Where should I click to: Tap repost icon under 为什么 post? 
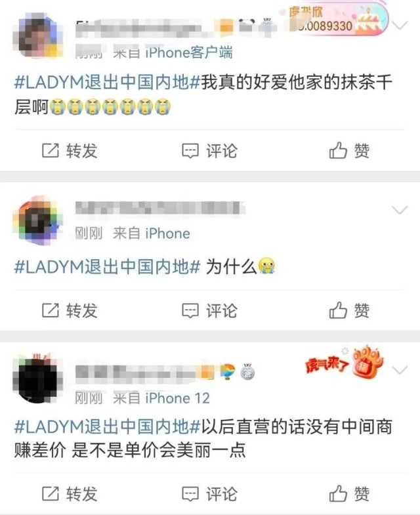point(51,310)
